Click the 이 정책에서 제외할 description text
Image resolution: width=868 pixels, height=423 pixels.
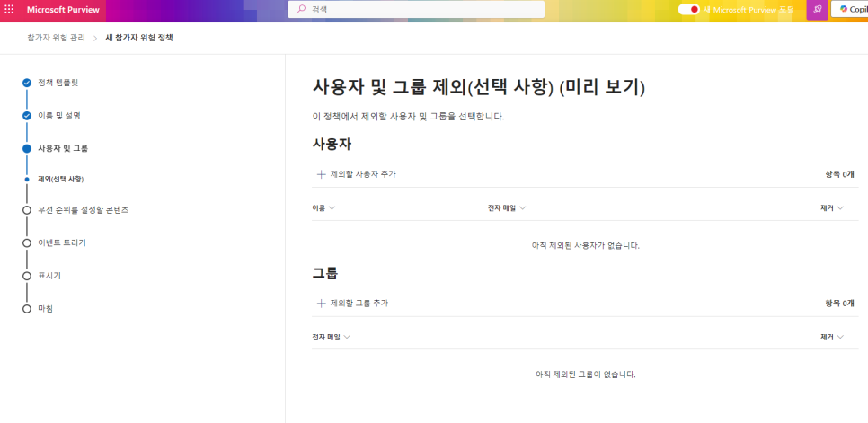409,118
